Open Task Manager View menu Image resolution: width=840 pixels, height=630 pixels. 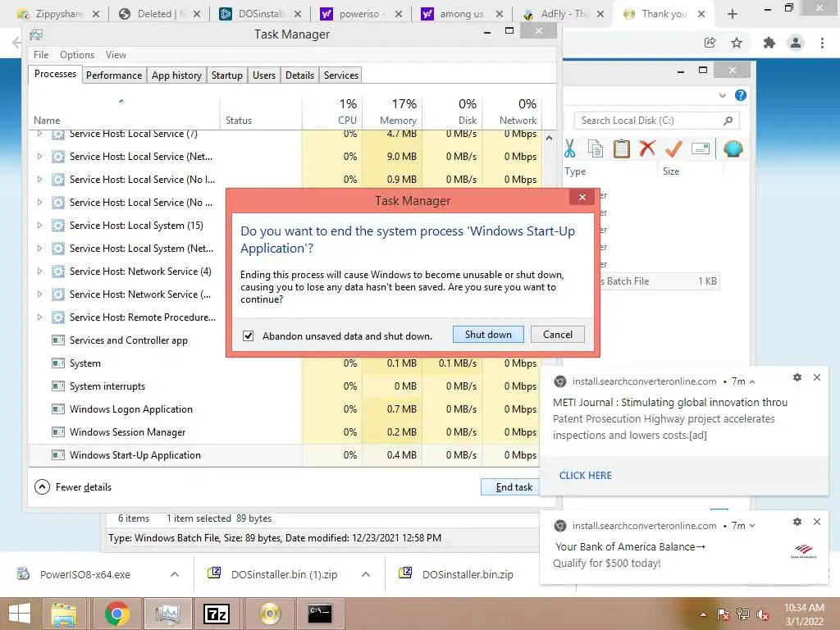(116, 55)
